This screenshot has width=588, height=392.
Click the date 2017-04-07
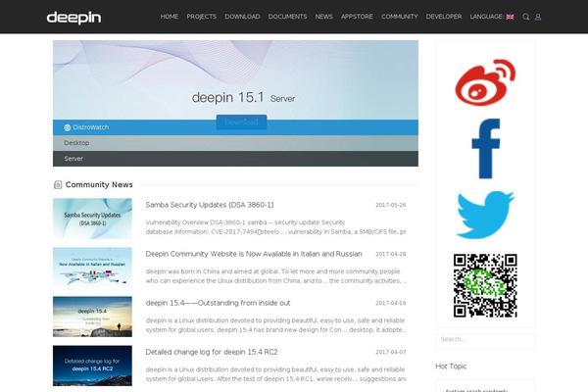(391, 352)
